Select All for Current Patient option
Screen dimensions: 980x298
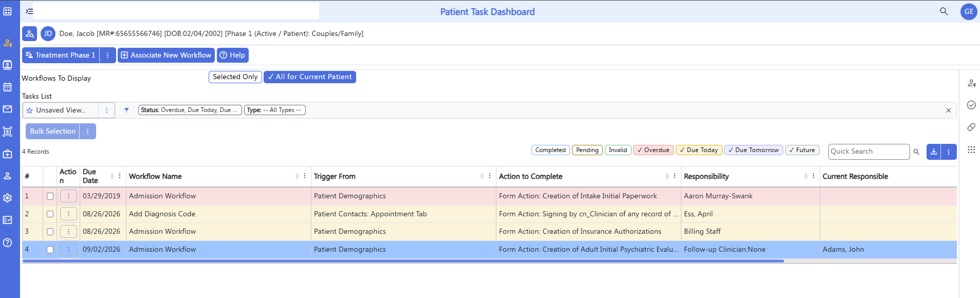(310, 77)
